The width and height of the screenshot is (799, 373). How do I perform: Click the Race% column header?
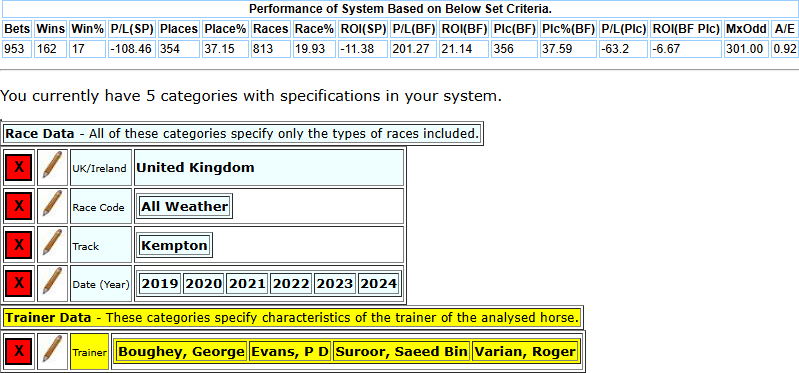pyautogui.click(x=314, y=29)
